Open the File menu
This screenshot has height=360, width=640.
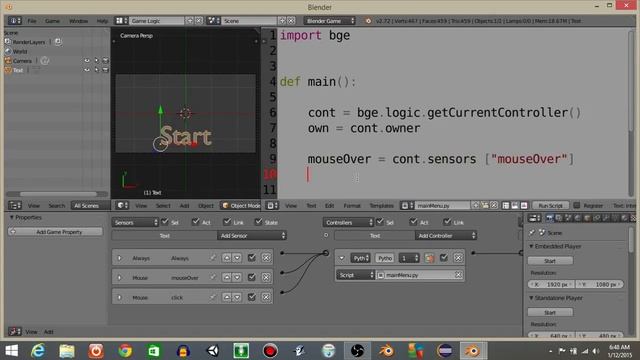(32, 21)
